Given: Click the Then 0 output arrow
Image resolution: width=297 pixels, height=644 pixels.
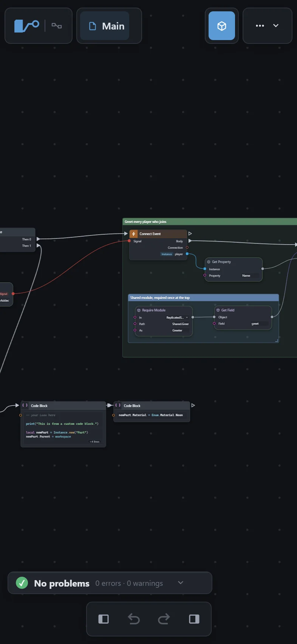Looking at the screenshot, I should 38,239.
